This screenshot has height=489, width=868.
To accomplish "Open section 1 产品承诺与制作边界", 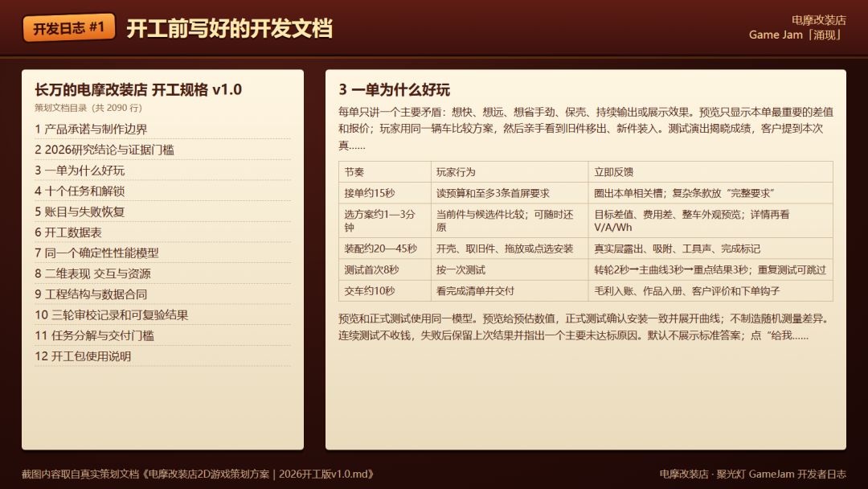I will pyautogui.click(x=162, y=129).
